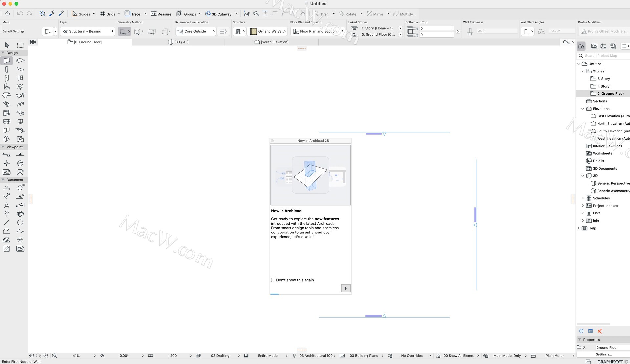630x364 pixels.
Task: Open Floor Plan and Section dropdown
Action: pyautogui.click(x=318, y=31)
